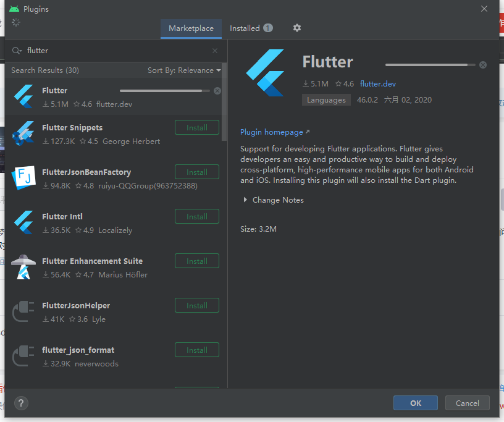Open the flutter.dev vendor link
Viewport: 504px width, 422px height.
(x=377, y=84)
